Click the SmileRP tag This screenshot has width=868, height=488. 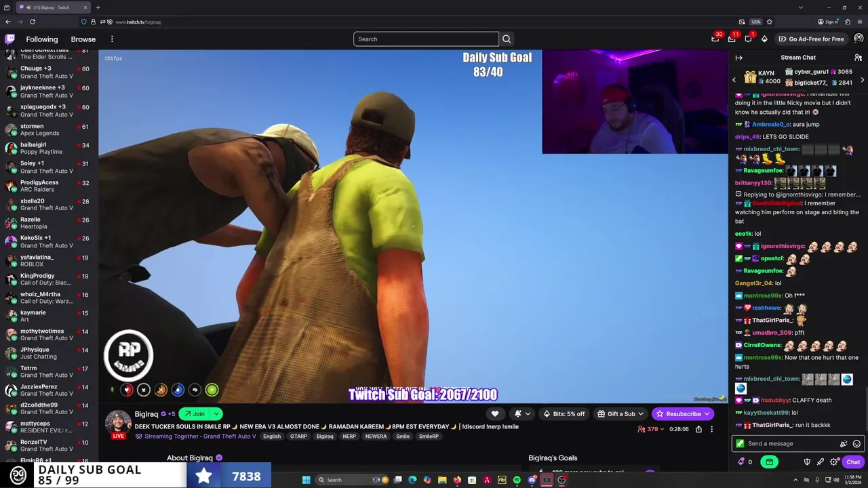(429, 436)
